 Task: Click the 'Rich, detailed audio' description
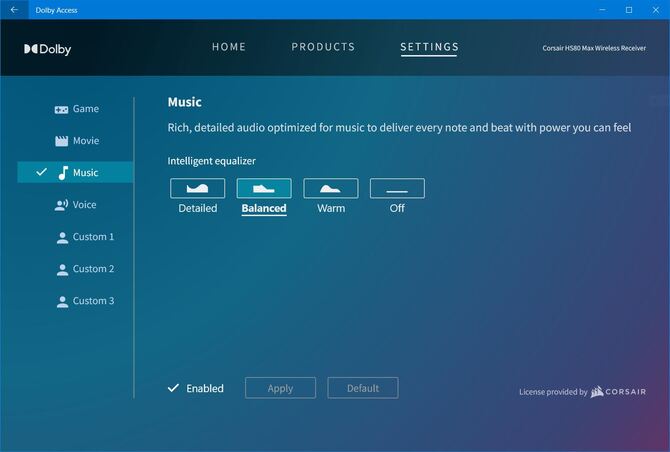click(399, 128)
